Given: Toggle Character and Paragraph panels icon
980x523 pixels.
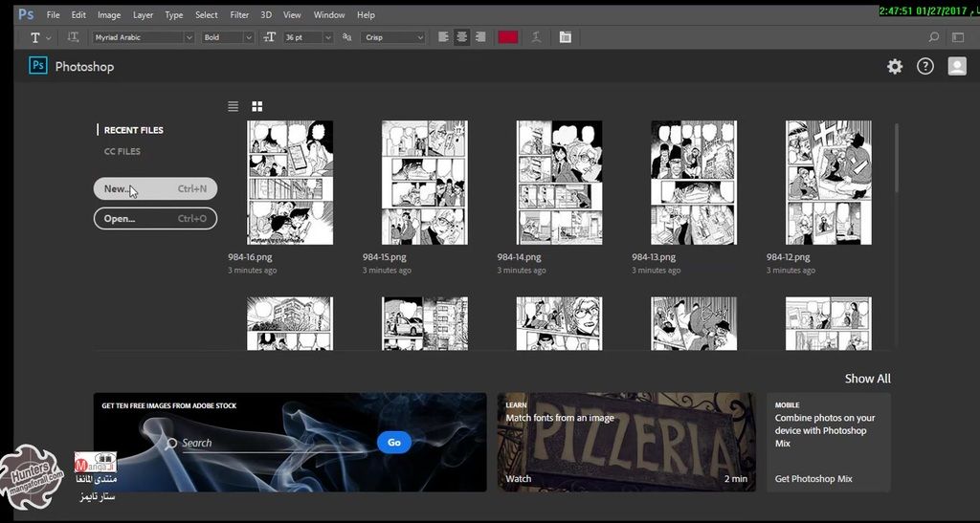Looking at the screenshot, I should [x=565, y=37].
